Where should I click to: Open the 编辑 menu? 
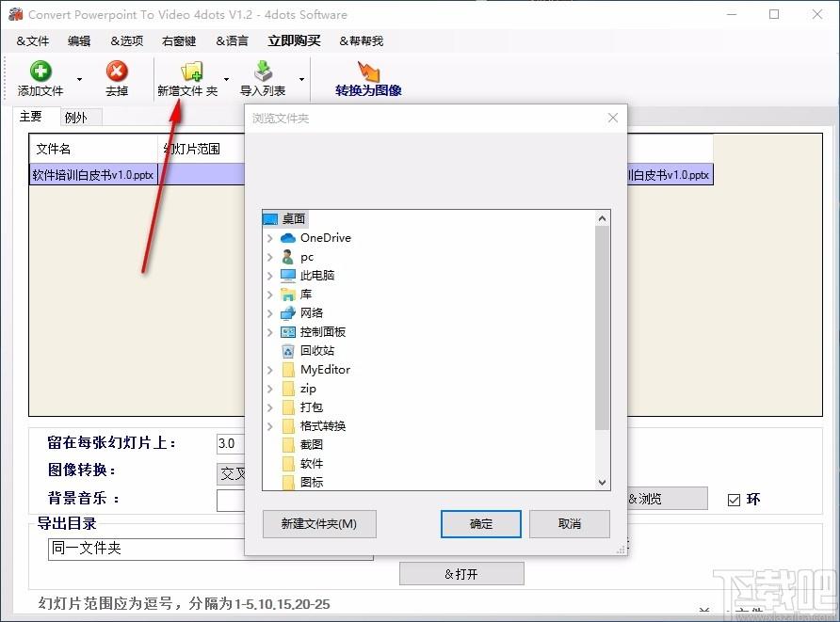click(x=79, y=41)
